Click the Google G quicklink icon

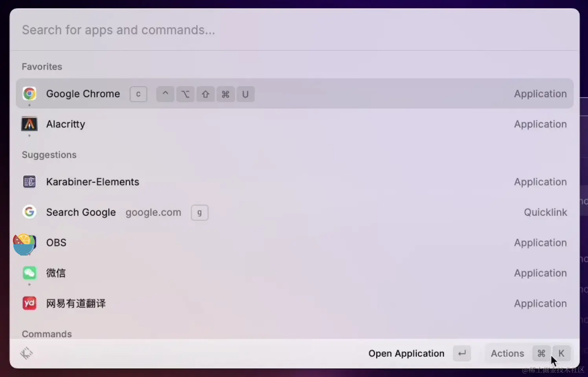click(x=29, y=212)
